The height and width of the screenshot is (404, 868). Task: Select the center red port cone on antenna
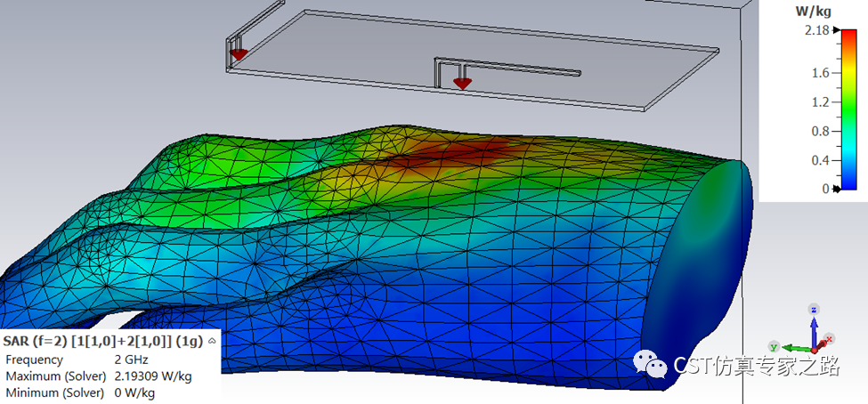click(x=462, y=84)
